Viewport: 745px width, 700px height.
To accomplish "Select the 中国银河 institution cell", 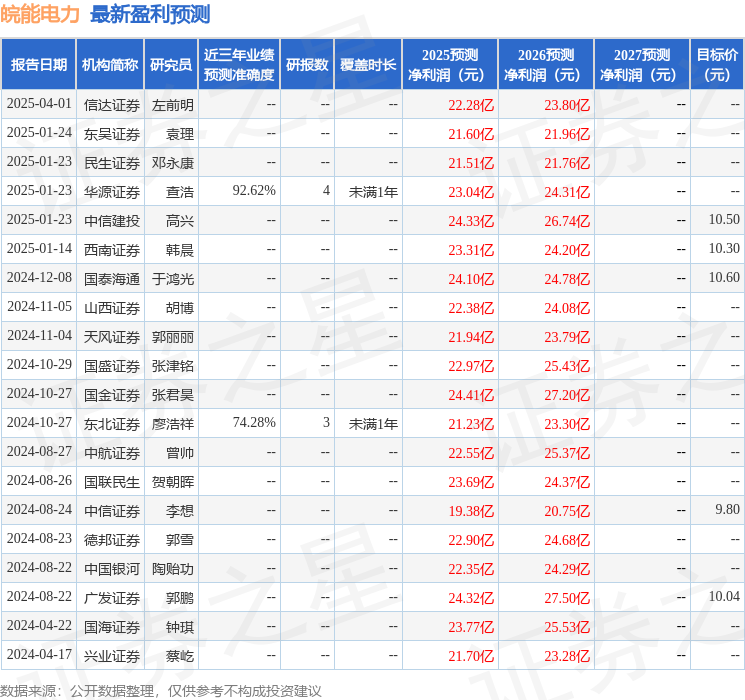I will (112, 569).
